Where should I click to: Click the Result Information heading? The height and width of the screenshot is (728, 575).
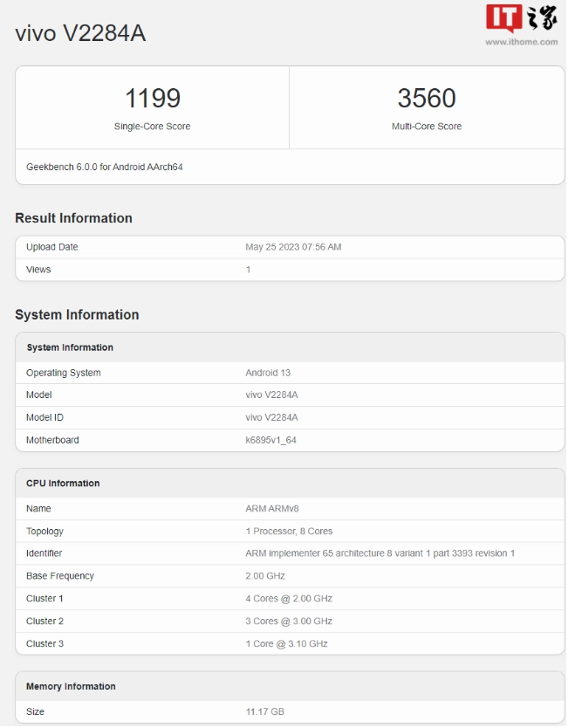73,217
